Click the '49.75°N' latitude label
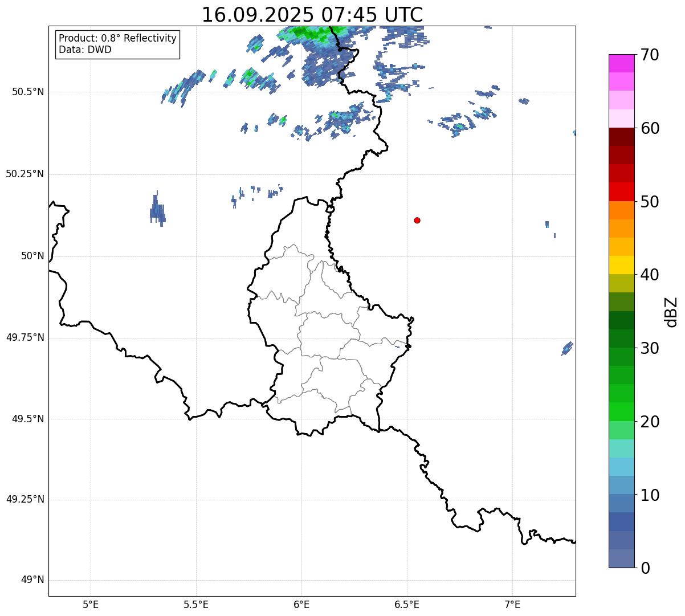 click(x=25, y=337)
